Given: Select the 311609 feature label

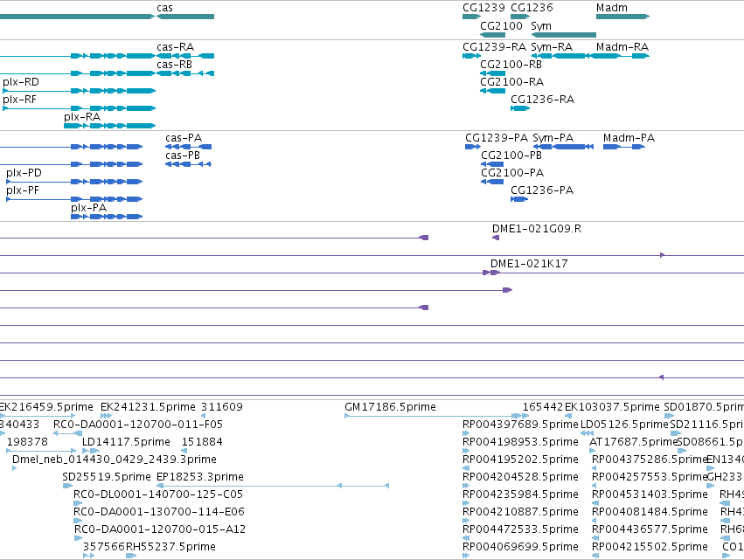Looking at the screenshot, I should (221, 407).
